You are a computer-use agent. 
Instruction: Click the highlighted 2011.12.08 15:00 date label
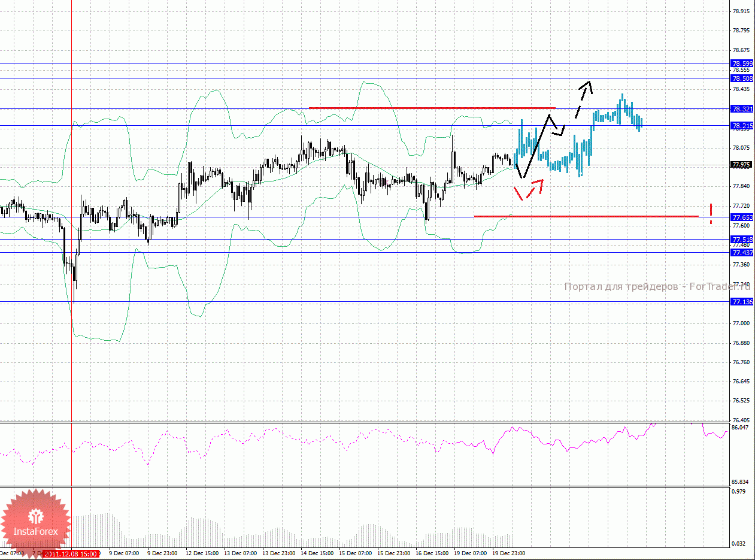[71, 554]
